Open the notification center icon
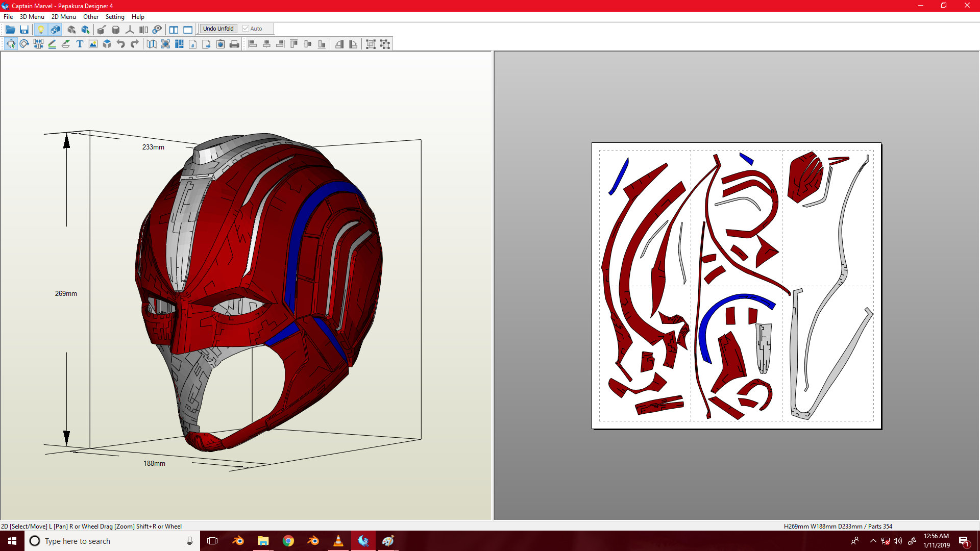The image size is (980, 551). [964, 541]
